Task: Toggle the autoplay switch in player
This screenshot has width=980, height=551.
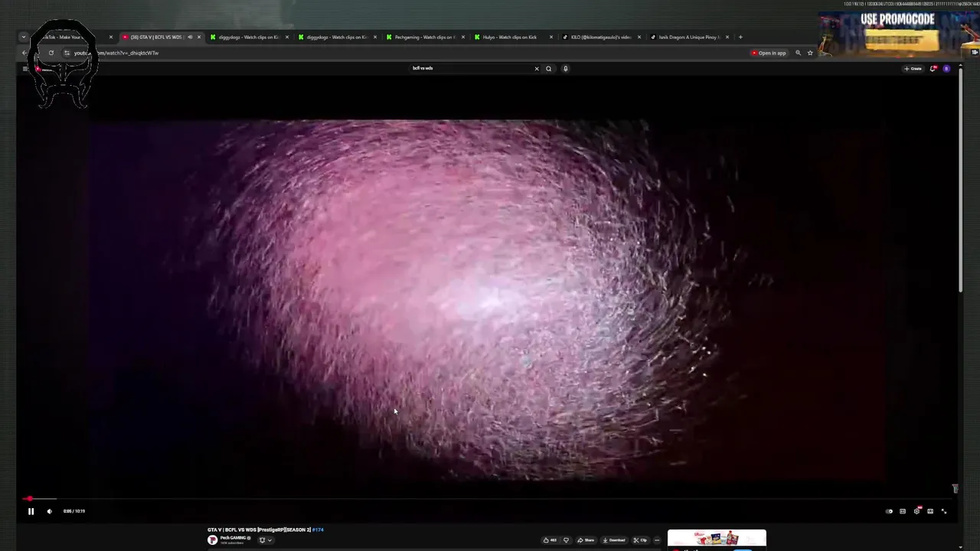Action: [x=889, y=511]
